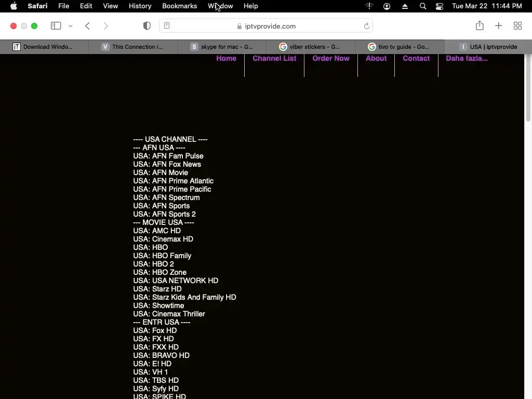532x399 pixels.
Task: Click 'USA: USA NETWORK HD' text
Action: [x=176, y=281]
